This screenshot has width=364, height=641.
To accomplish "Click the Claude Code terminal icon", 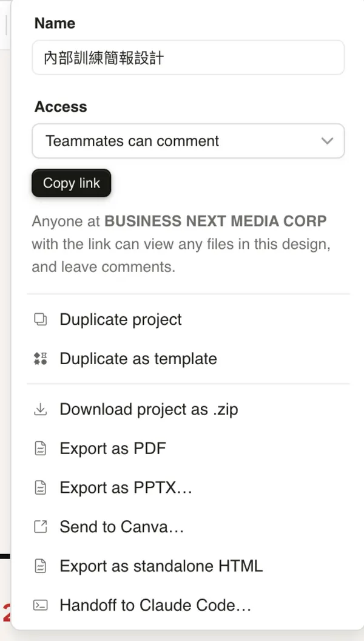I will 40,605.
